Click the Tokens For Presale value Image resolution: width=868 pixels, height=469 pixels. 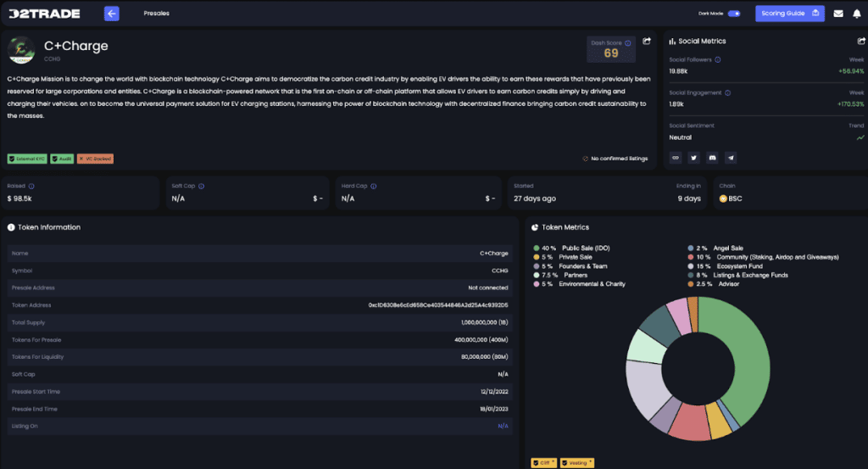coord(481,340)
